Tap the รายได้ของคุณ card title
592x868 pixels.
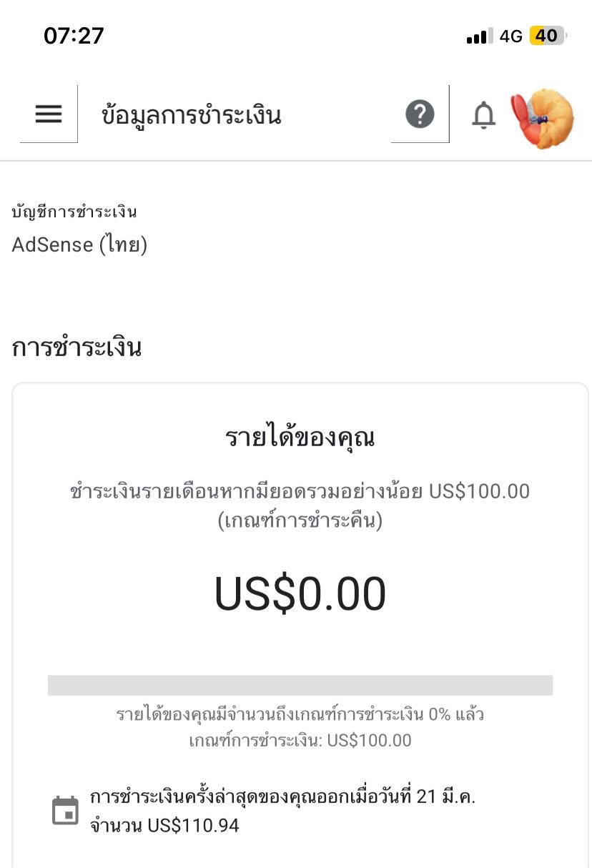coord(300,438)
